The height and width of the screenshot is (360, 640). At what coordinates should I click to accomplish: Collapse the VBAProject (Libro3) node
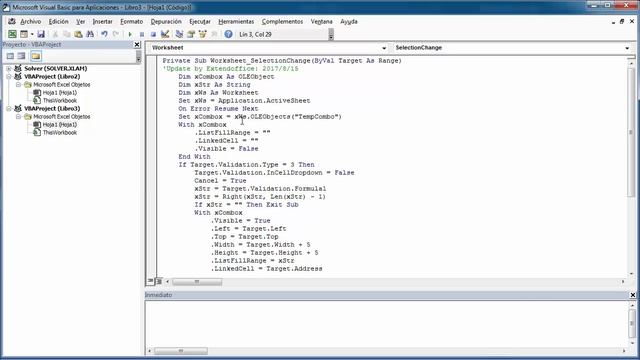(9, 109)
